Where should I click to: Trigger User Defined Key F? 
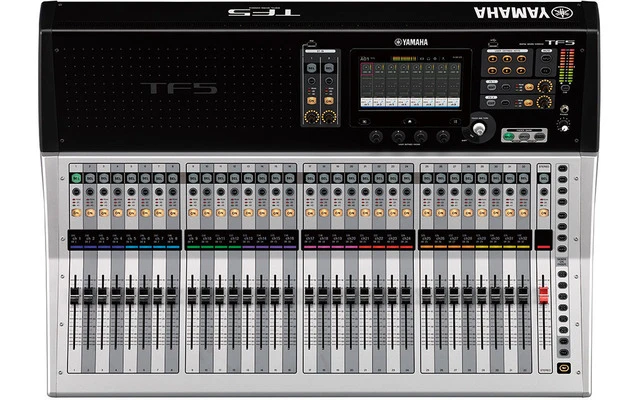pyautogui.click(x=521, y=71)
